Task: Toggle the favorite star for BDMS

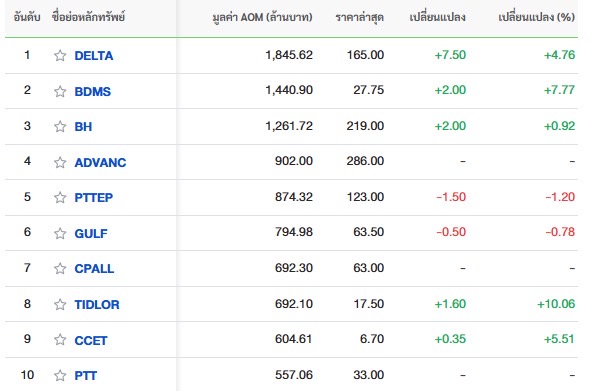Action: [60, 92]
